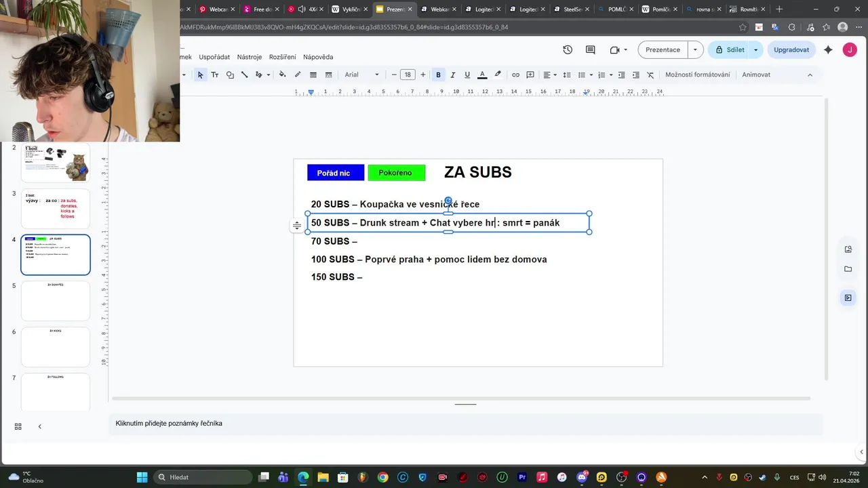Open Možnosti formátování panel

(x=698, y=75)
